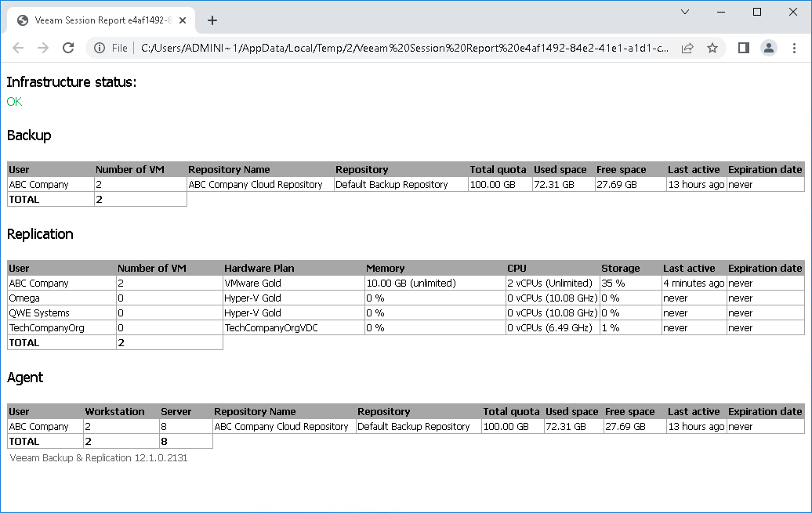This screenshot has height=513, width=812.
Task: Click TechCompanyOrgVDC hardware plan
Action: tap(271, 327)
